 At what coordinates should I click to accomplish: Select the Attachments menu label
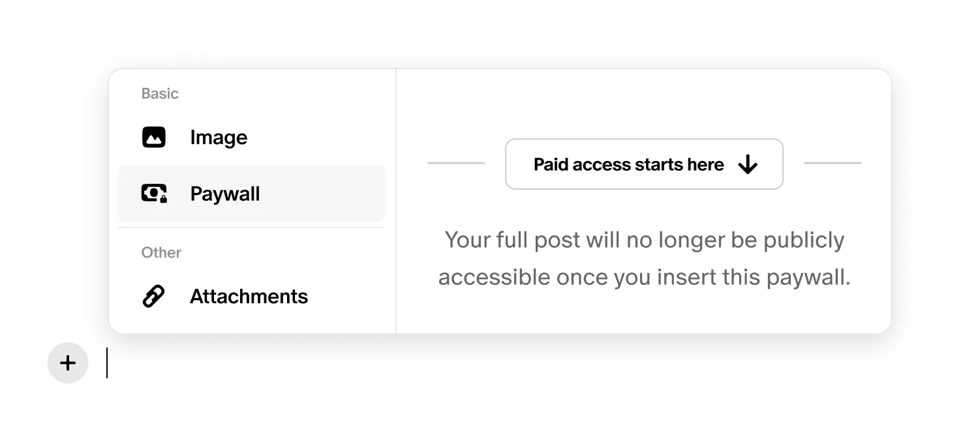pyautogui.click(x=249, y=297)
